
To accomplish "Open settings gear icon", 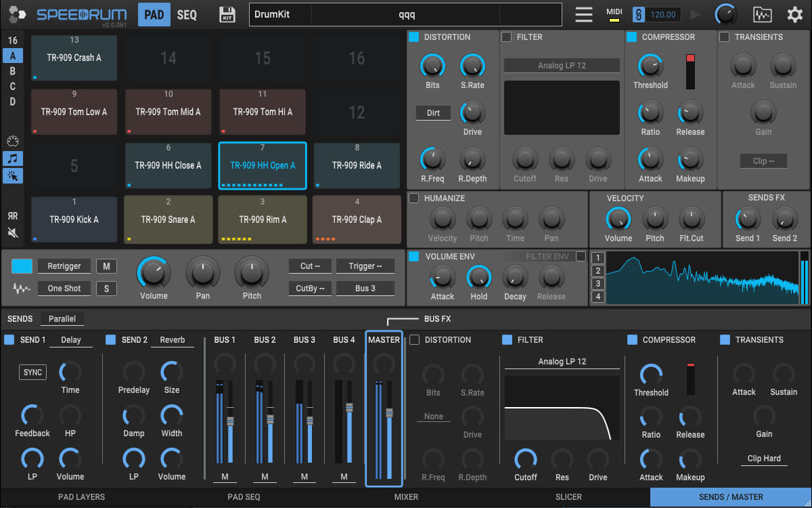I will tap(794, 14).
